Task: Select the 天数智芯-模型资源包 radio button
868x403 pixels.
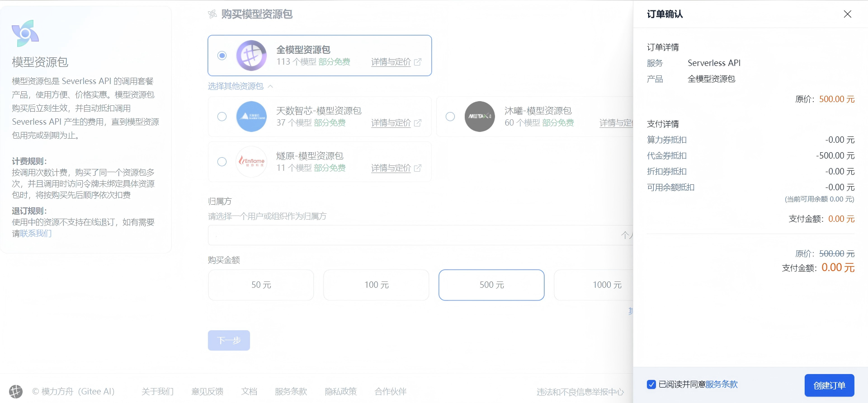Action: pyautogui.click(x=222, y=117)
